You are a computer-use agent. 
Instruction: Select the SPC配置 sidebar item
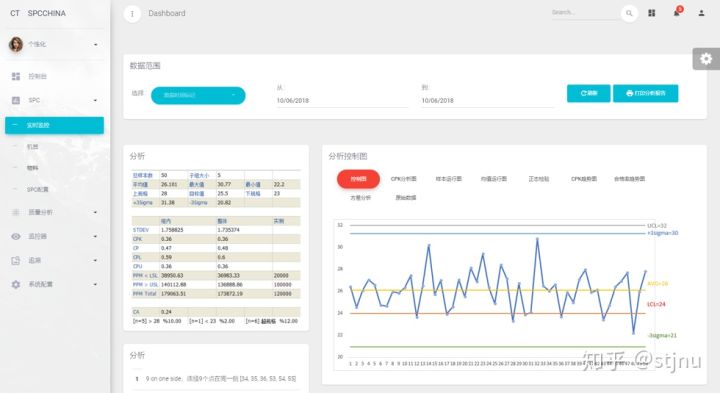coord(37,189)
